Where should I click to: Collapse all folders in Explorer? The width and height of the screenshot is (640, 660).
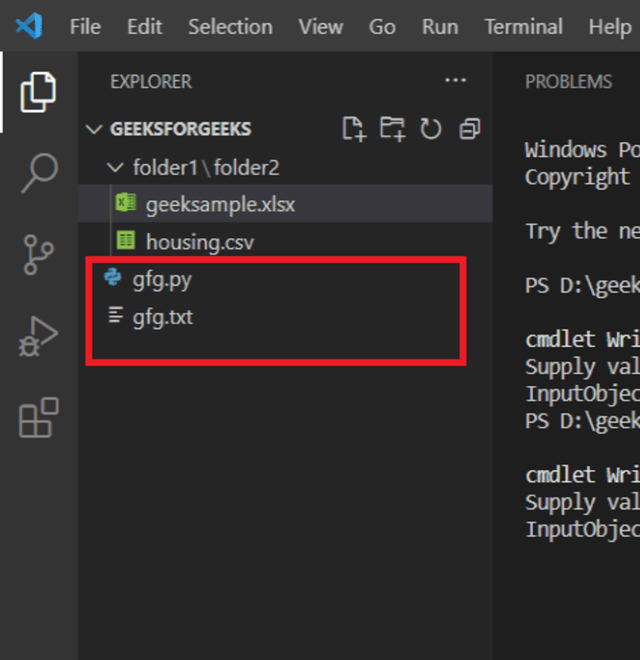(469, 129)
